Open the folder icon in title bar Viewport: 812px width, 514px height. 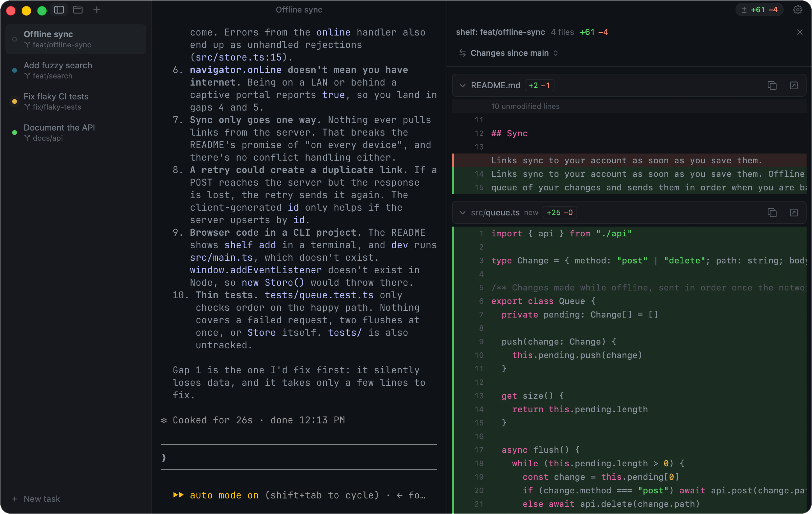(78, 10)
